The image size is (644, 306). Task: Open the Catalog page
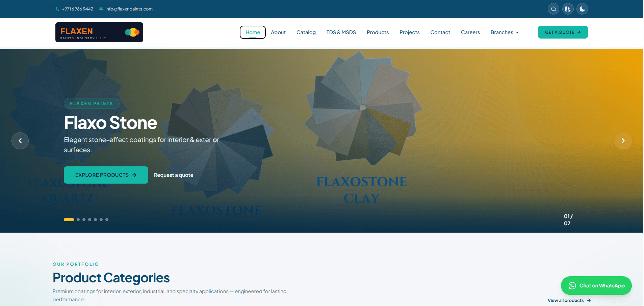coord(306,32)
